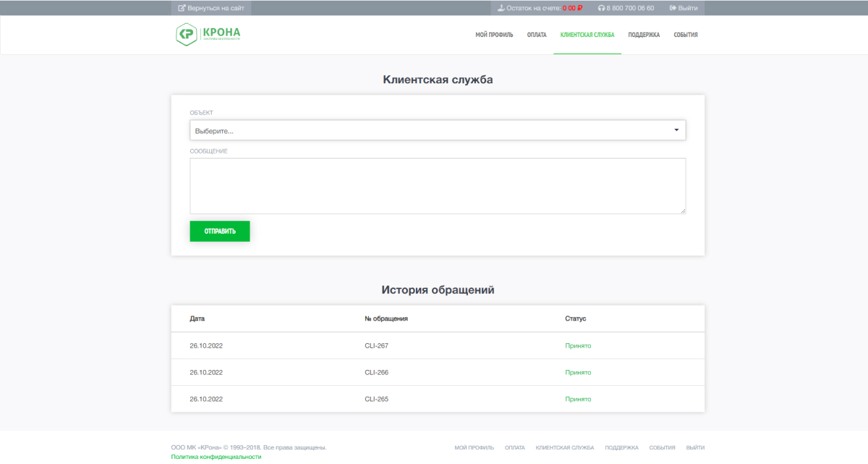Click the logout arrow icon
Screen dimensions: 868x464
tap(673, 8)
